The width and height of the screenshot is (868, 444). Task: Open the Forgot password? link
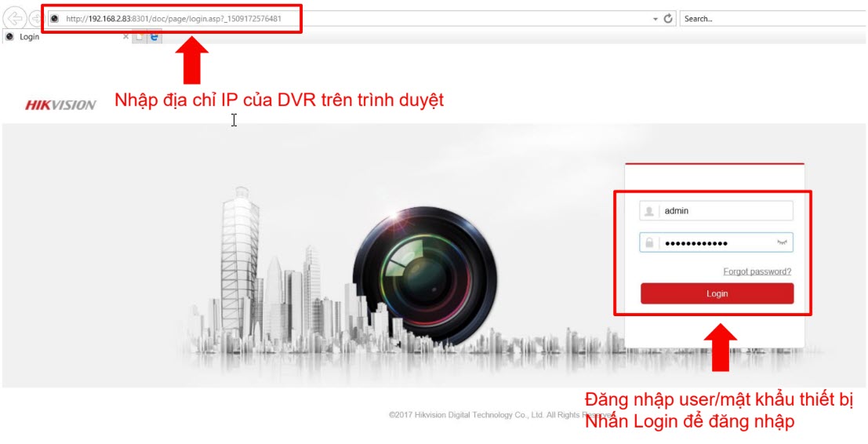[x=757, y=271]
